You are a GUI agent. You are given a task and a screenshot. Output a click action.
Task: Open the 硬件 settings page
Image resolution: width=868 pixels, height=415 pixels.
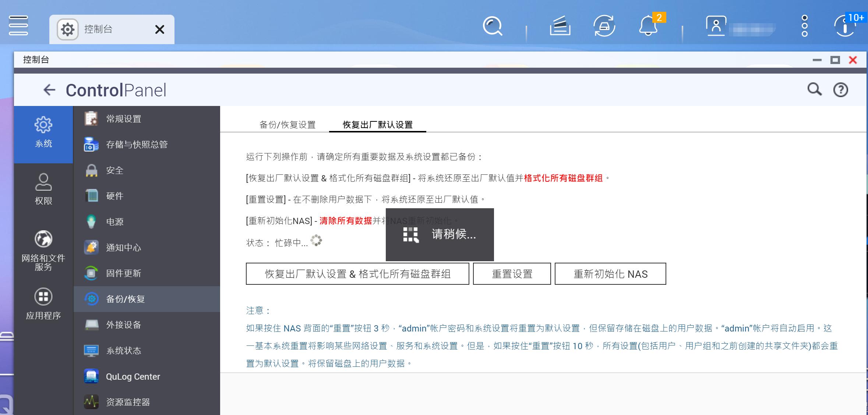coord(114,196)
